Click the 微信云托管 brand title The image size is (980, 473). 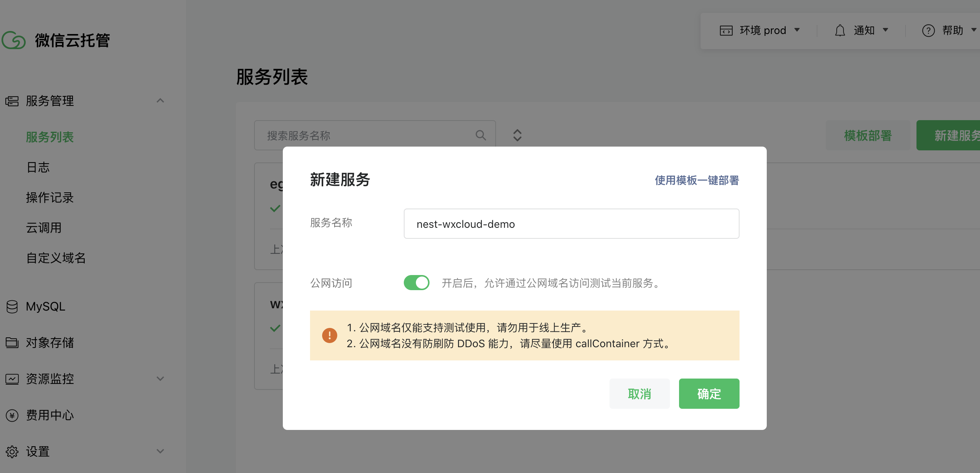click(72, 40)
